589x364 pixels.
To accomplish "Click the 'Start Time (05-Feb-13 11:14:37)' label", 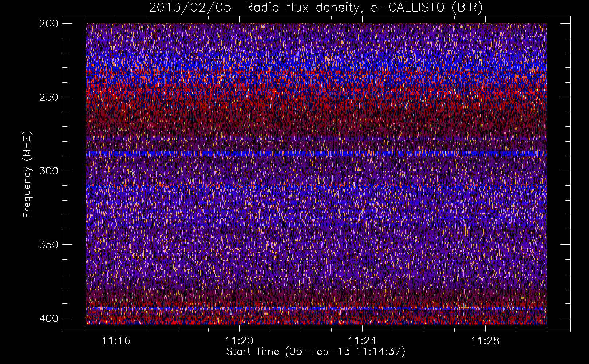I will point(316,352).
